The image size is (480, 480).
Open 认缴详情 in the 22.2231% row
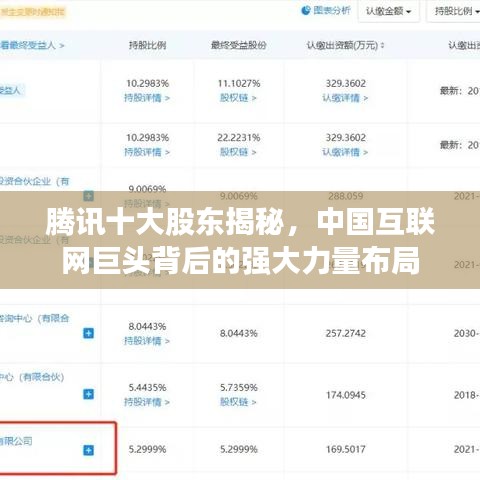tap(345, 152)
